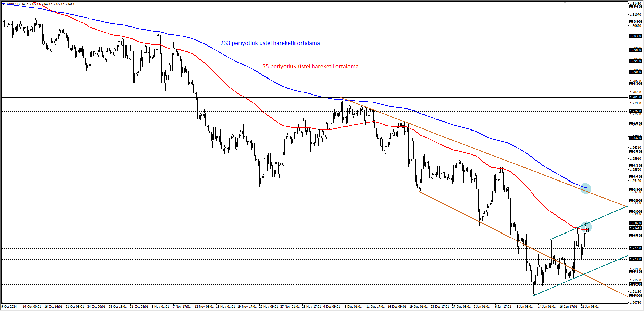The width and height of the screenshot is (644, 311).
Task: Click the '21 Jan 09:01' time axis label
Action: click(590, 307)
